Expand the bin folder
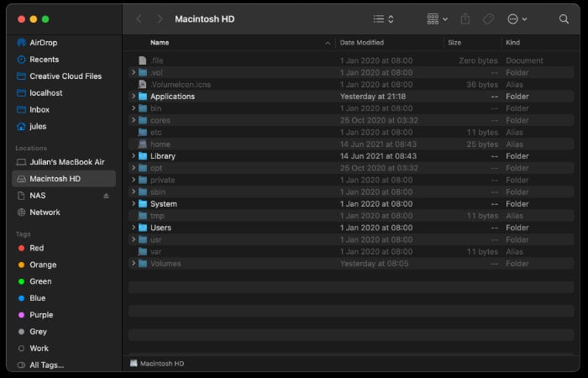Screen dimensions: 588x378 tap(133, 108)
